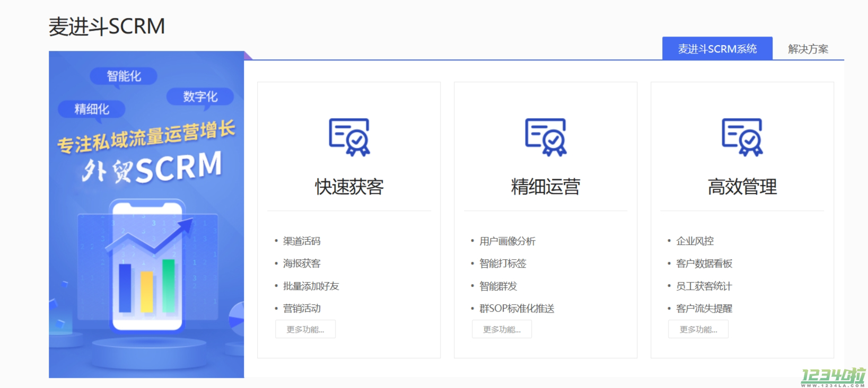Screen dimensions: 868x388
Task: Select the 客户流失提醒 list item
Action: tap(704, 308)
